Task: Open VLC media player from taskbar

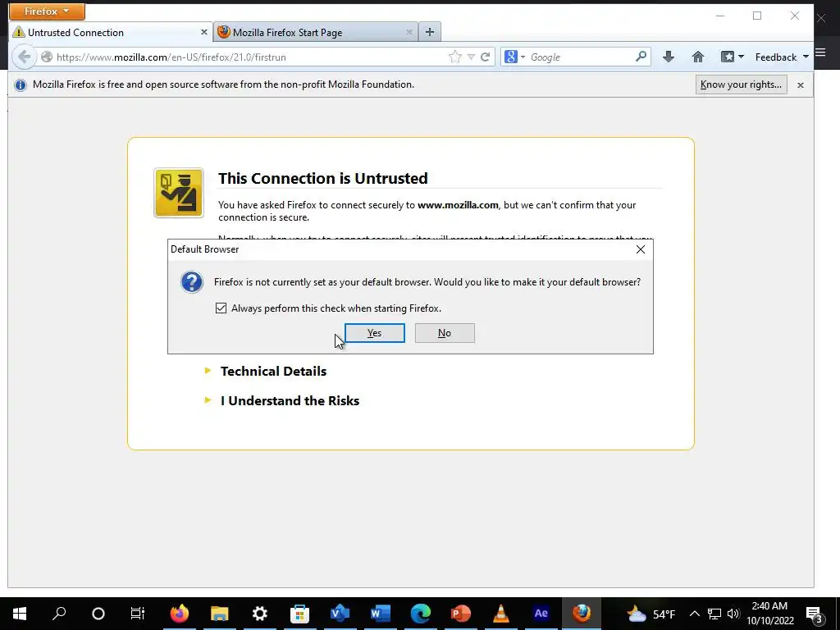Action: (501, 614)
